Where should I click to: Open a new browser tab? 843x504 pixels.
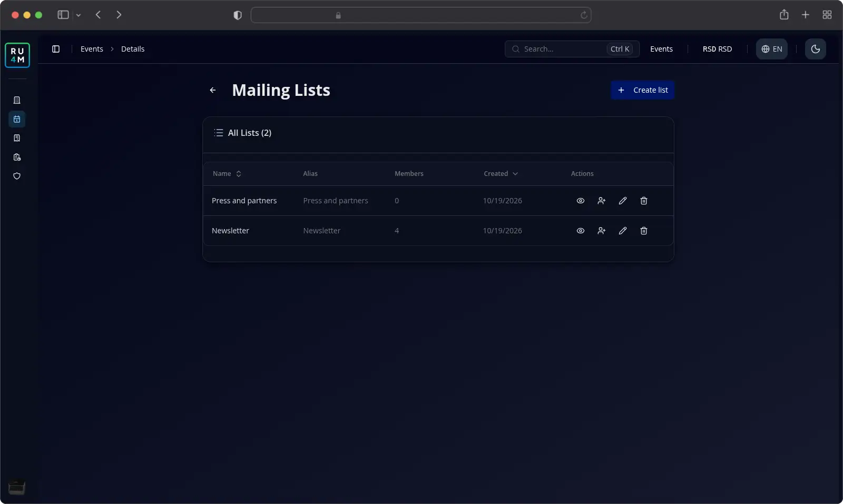click(x=806, y=15)
